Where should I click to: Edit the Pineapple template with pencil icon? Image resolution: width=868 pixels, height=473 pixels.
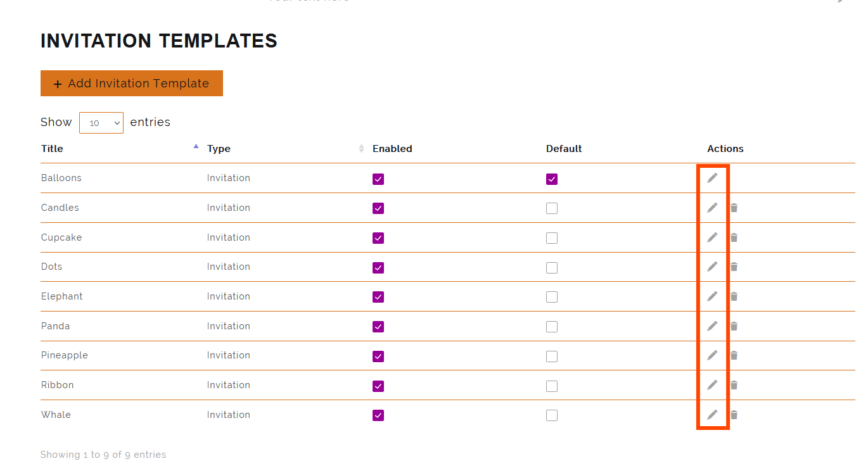pyautogui.click(x=713, y=355)
